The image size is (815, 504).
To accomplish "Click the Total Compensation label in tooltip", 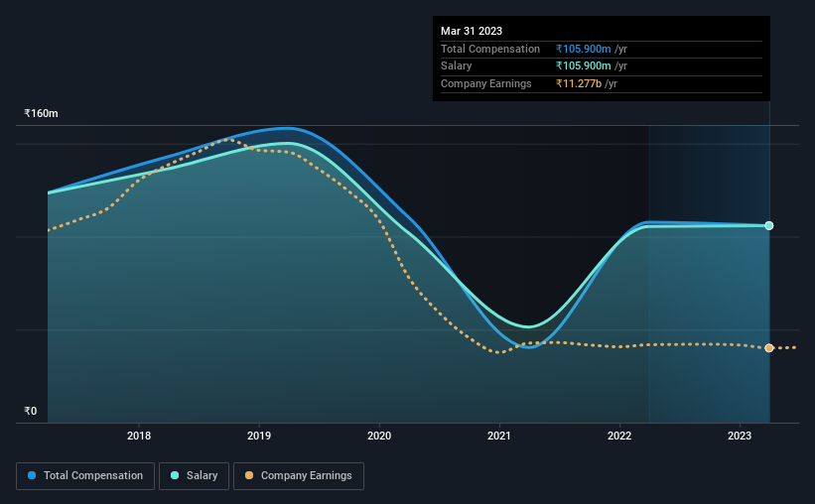I will click(490, 49).
